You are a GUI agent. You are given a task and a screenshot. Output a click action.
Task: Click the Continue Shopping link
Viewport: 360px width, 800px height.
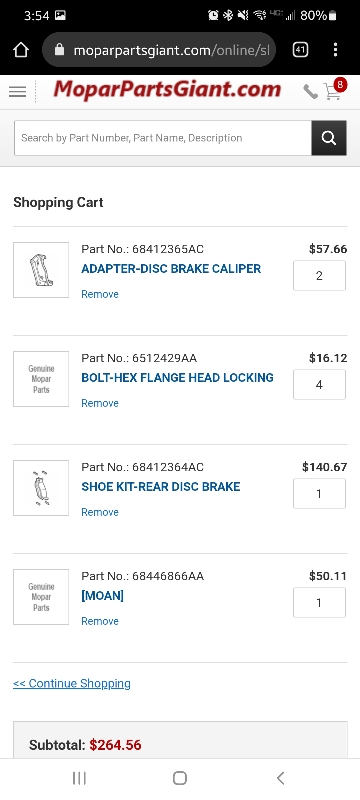click(x=72, y=683)
